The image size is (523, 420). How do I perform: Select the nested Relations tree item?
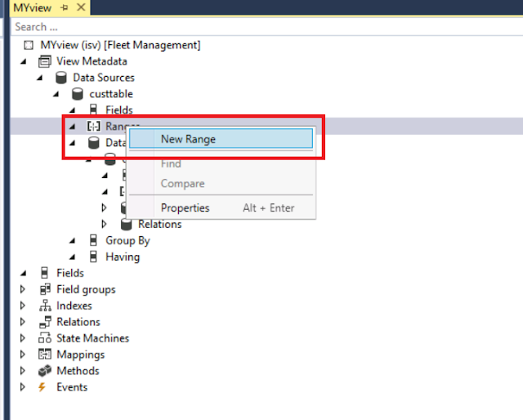(x=160, y=224)
